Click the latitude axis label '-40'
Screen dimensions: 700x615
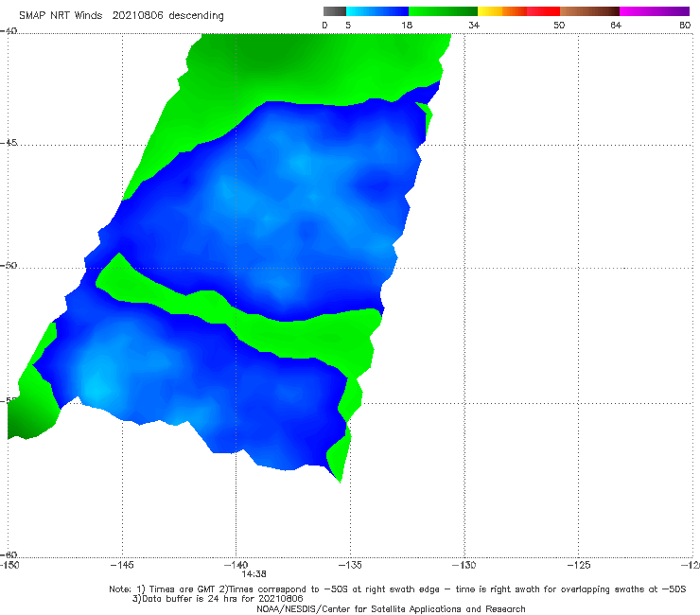pyautogui.click(x=9, y=31)
